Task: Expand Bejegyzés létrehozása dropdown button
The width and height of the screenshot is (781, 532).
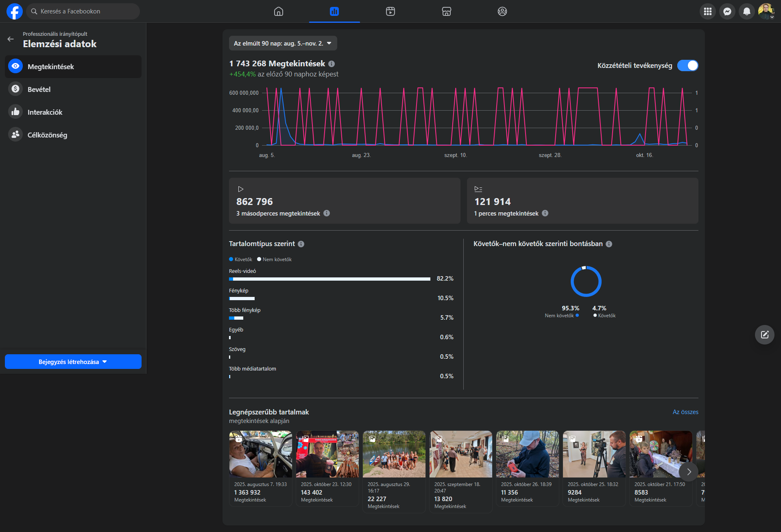Action: coord(73,362)
